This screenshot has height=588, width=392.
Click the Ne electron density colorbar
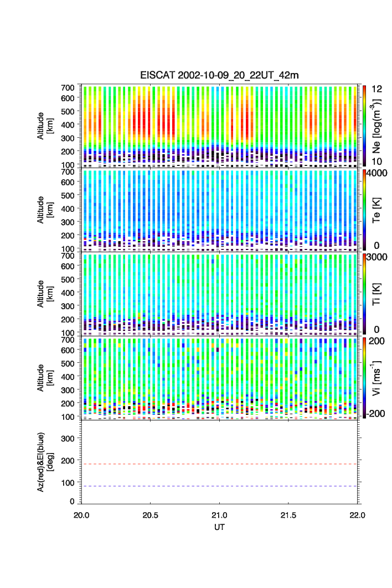pos(364,125)
